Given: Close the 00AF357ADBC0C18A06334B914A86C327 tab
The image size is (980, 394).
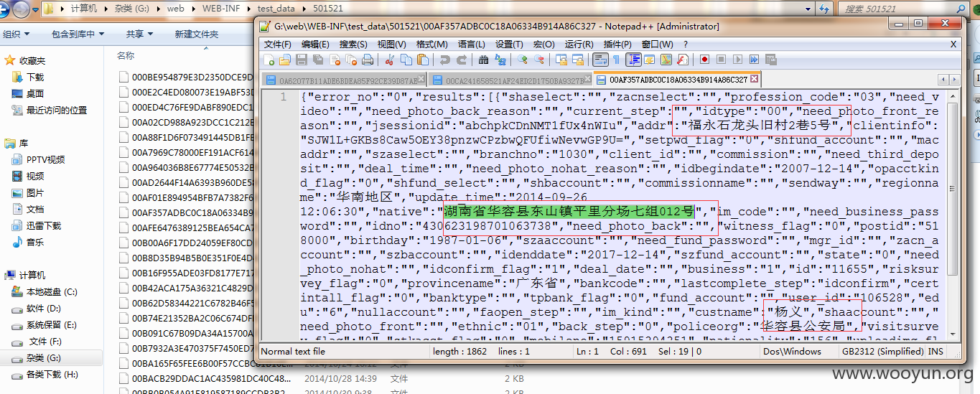Looking at the screenshot, I should [x=755, y=79].
